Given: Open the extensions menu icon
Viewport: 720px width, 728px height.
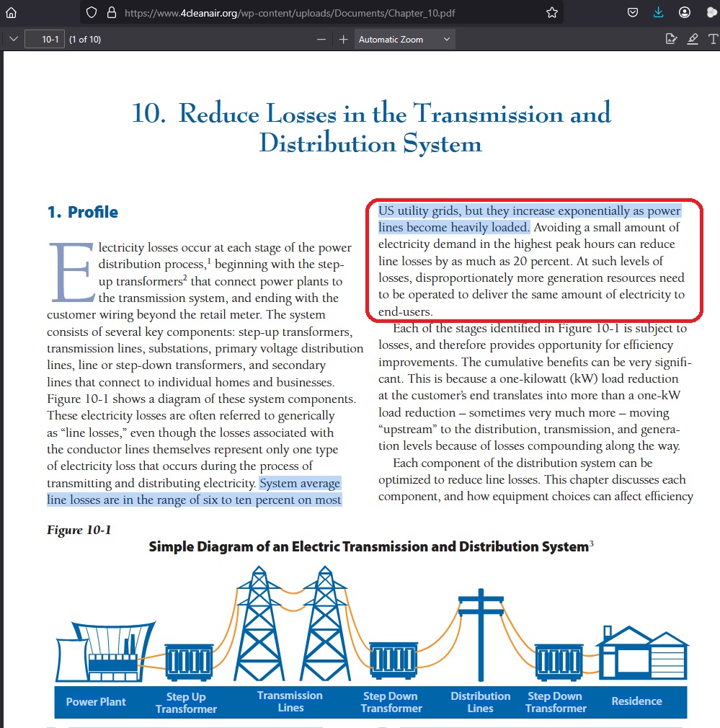Looking at the screenshot, I should click(711, 12).
